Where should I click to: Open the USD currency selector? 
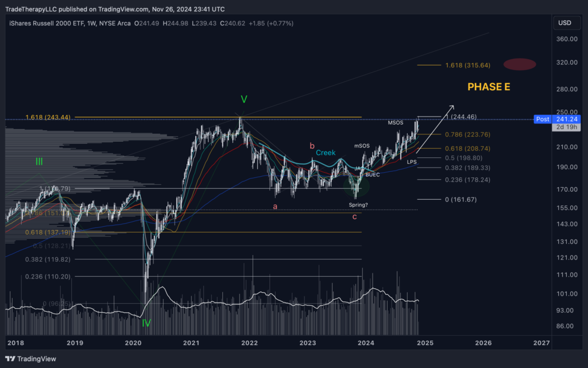click(564, 23)
